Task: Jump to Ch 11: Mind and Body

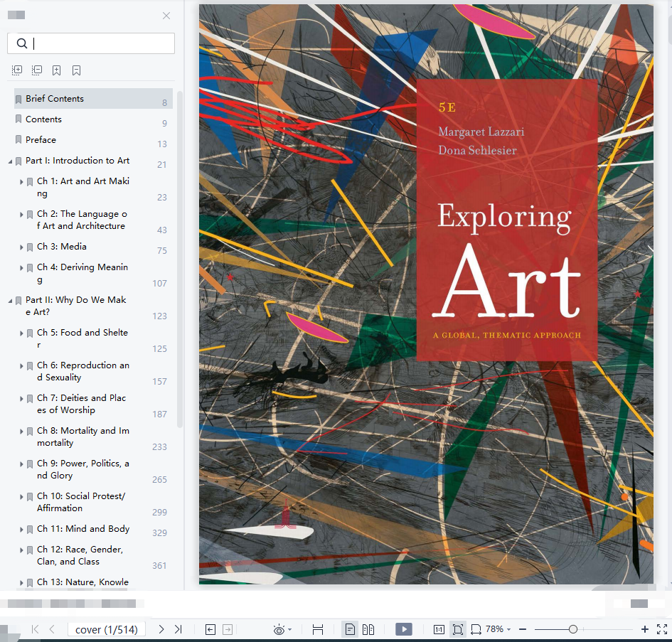Action: click(83, 529)
